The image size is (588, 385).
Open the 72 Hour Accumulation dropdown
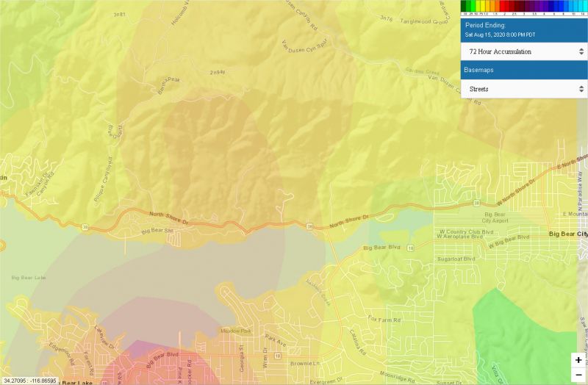pos(524,51)
